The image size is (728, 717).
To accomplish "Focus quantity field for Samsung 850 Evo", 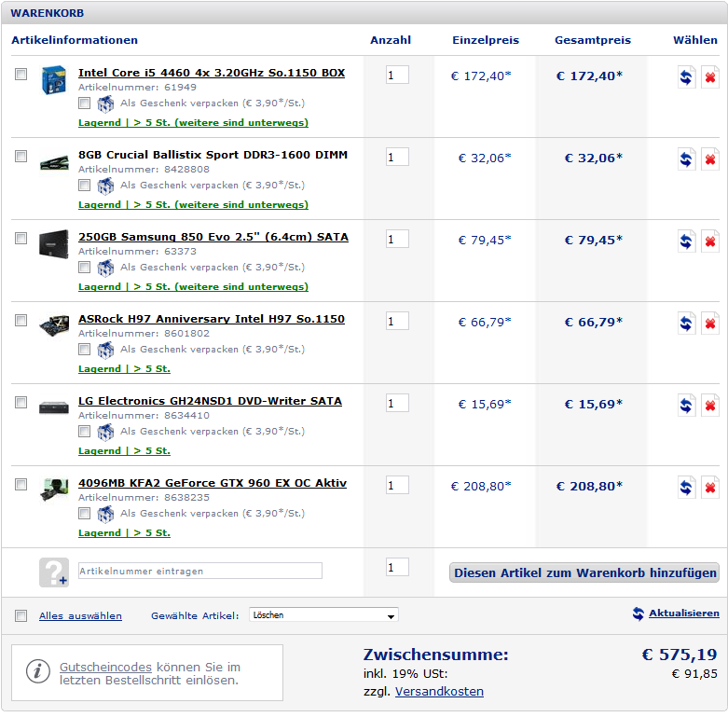I will point(397,239).
